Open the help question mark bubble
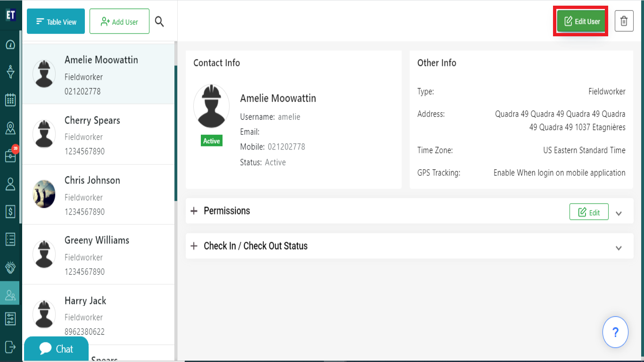644x362 pixels. [x=615, y=332]
